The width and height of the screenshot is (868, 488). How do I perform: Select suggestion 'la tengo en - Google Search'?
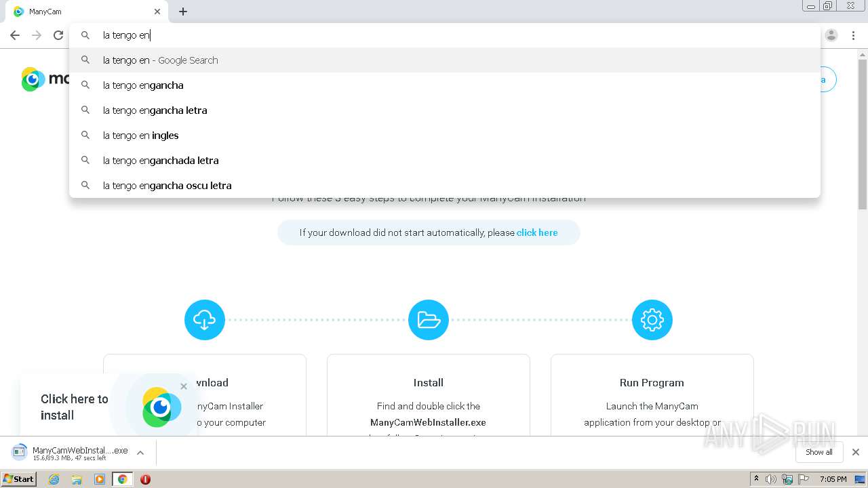point(444,60)
